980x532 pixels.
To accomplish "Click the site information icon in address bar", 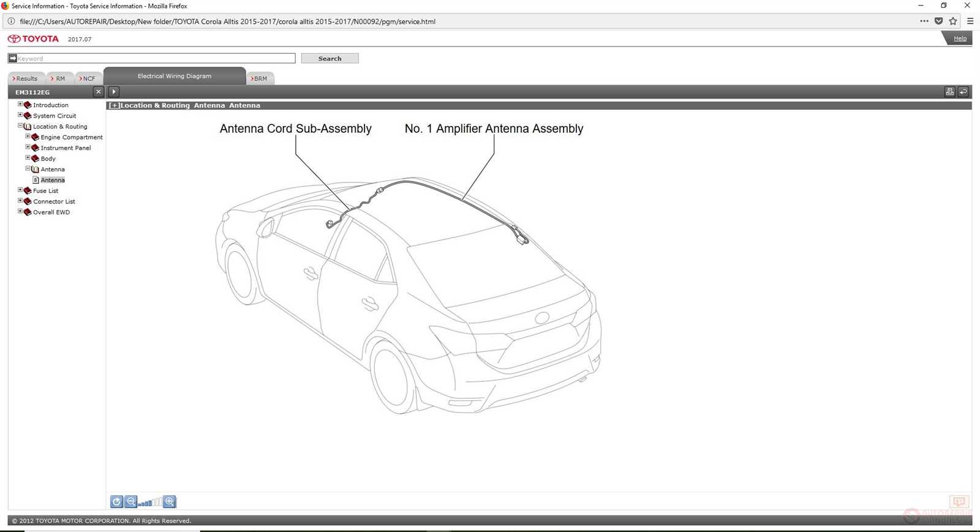I will [11, 21].
